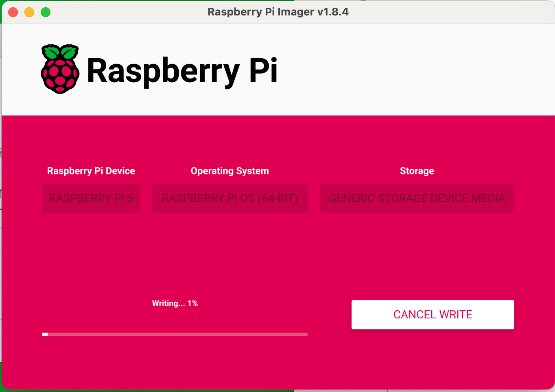Minimize the window with yellow button

point(29,12)
